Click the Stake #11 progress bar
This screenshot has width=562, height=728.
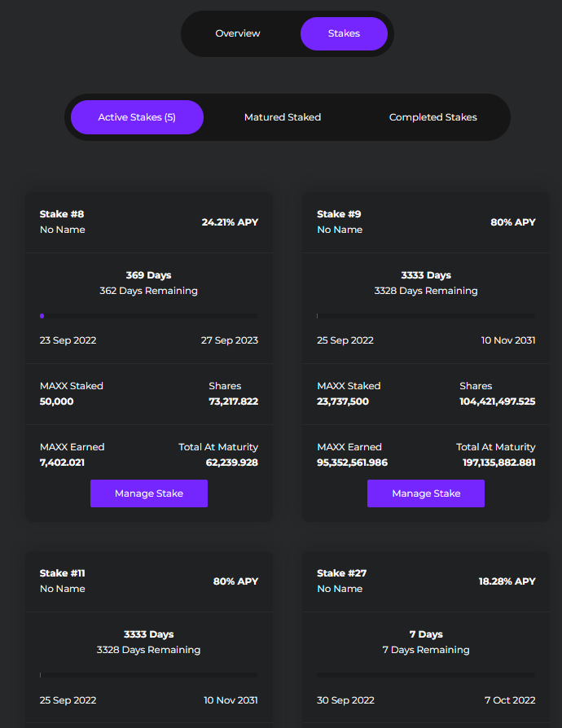149,675
